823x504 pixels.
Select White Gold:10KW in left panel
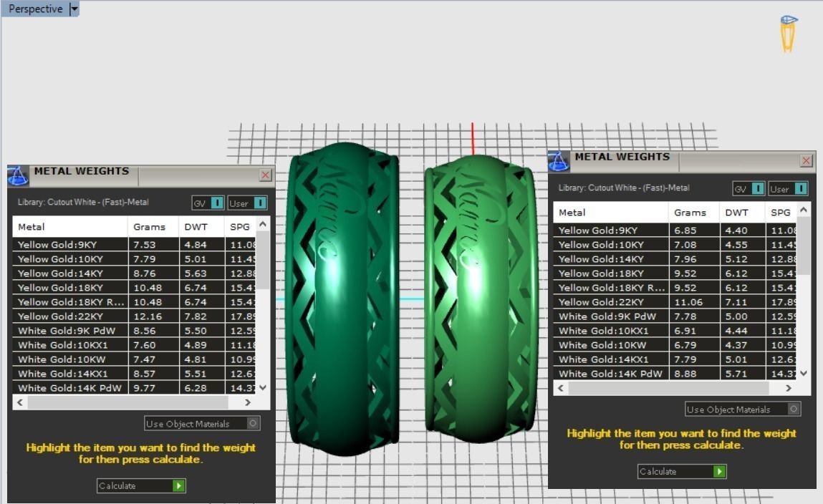point(134,359)
